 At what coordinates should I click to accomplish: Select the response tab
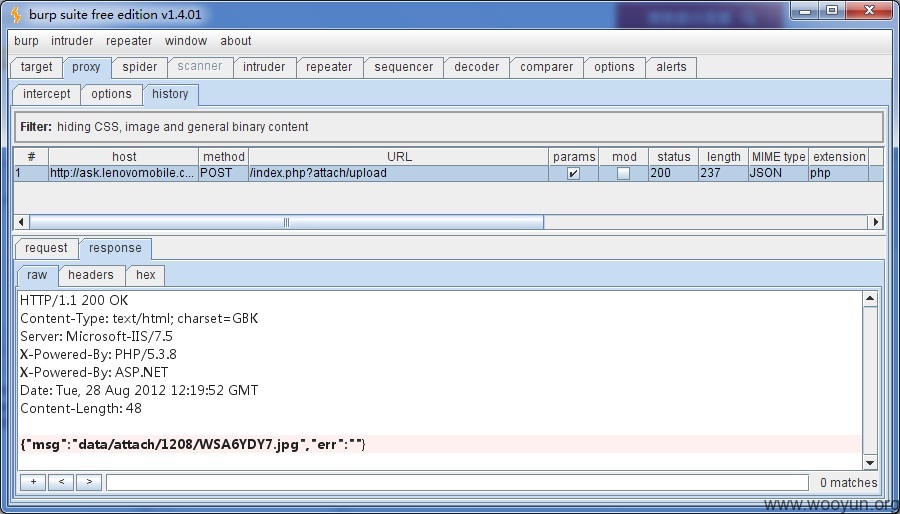115,248
